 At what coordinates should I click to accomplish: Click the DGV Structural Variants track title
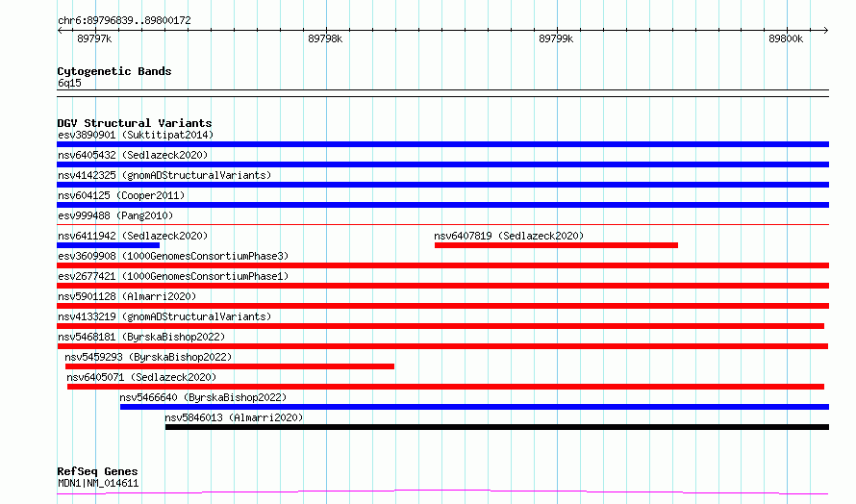[135, 123]
